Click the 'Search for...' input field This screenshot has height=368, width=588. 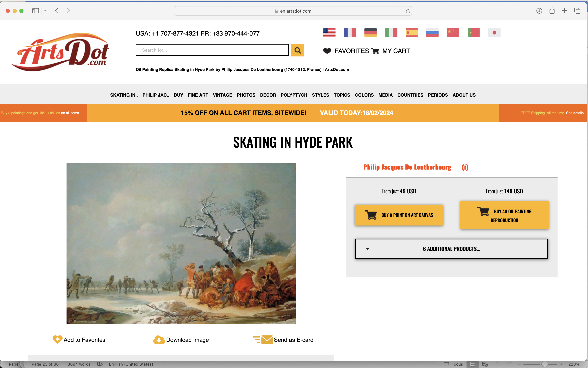pyautogui.click(x=212, y=50)
